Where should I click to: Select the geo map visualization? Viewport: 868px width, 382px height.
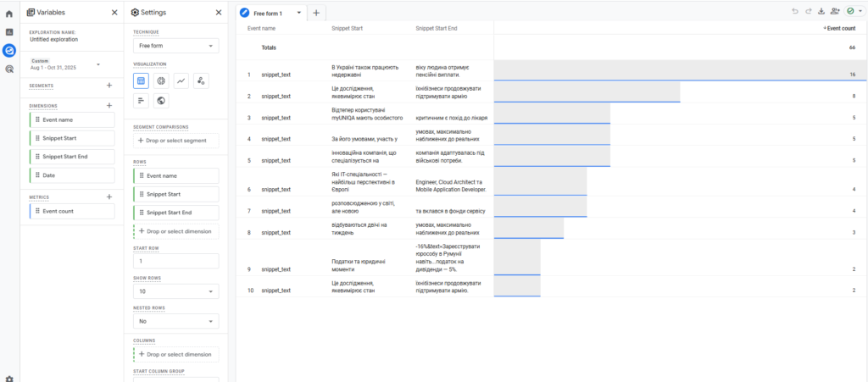(161, 101)
